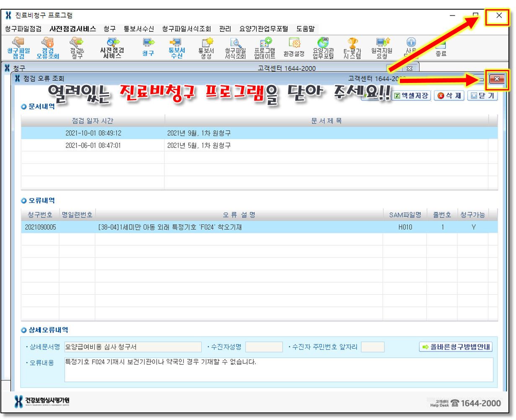Open the 요양기관업무포털 globe icon

point(323,48)
